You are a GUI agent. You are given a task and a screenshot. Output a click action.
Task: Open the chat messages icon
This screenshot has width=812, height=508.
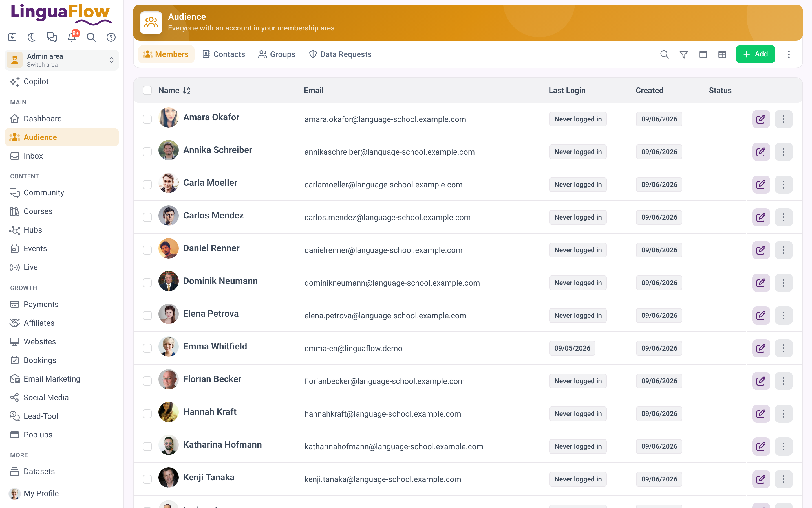point(52,37)
